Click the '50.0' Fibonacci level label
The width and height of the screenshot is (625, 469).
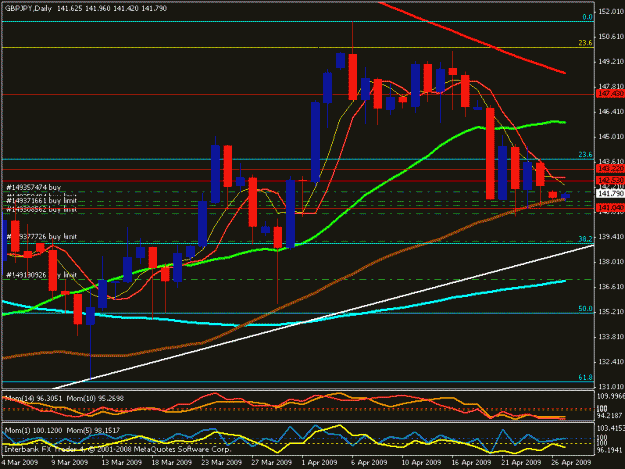point(586,309)
